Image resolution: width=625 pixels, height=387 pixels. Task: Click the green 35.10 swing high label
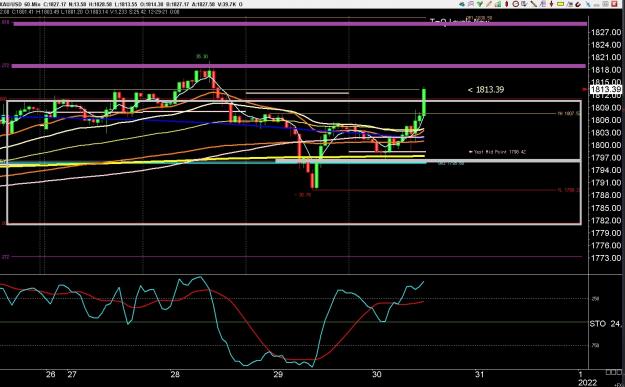click(x=202, y=57)
